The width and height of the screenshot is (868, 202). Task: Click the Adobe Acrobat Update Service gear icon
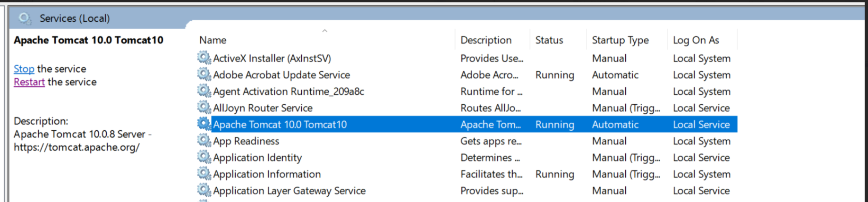coord(204,75)
